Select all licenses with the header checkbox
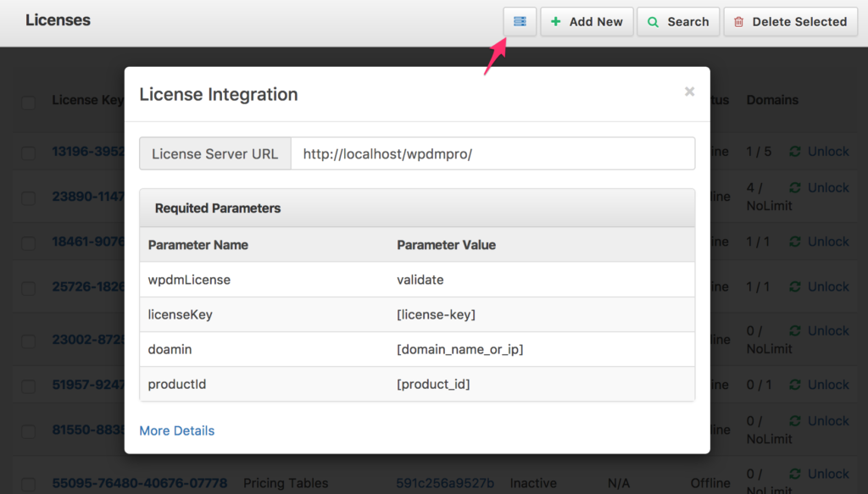The height and width of the screenshot is (494, 868). click(28, 103)
